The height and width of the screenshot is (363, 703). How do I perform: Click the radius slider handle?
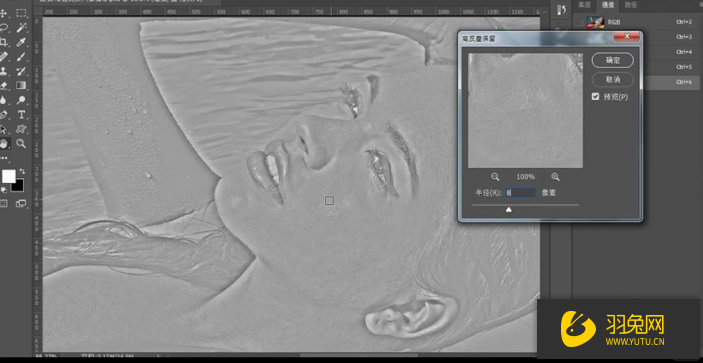point(508,209)
